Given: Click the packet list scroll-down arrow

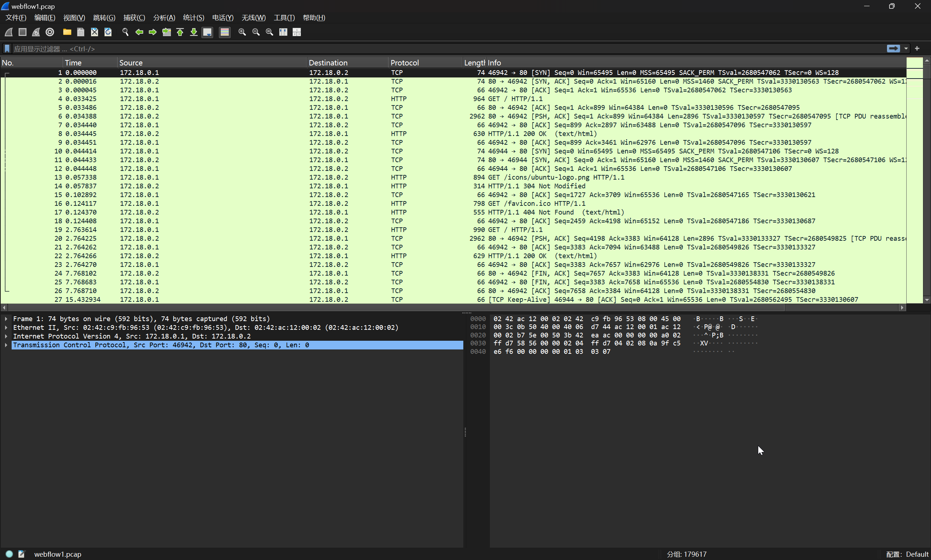Looking at the screenshot, I should point(927,300).
